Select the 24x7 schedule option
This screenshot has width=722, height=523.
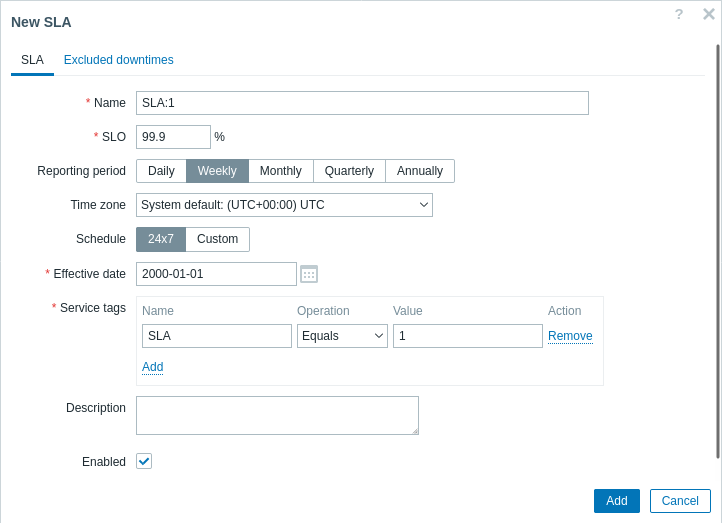click(x=161, y=239)
